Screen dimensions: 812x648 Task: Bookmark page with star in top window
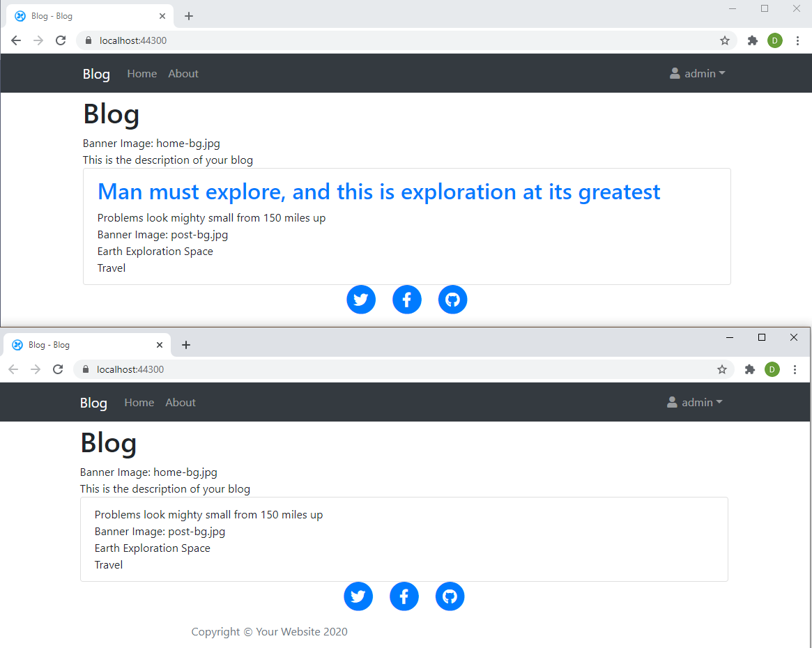coord(724,40)
